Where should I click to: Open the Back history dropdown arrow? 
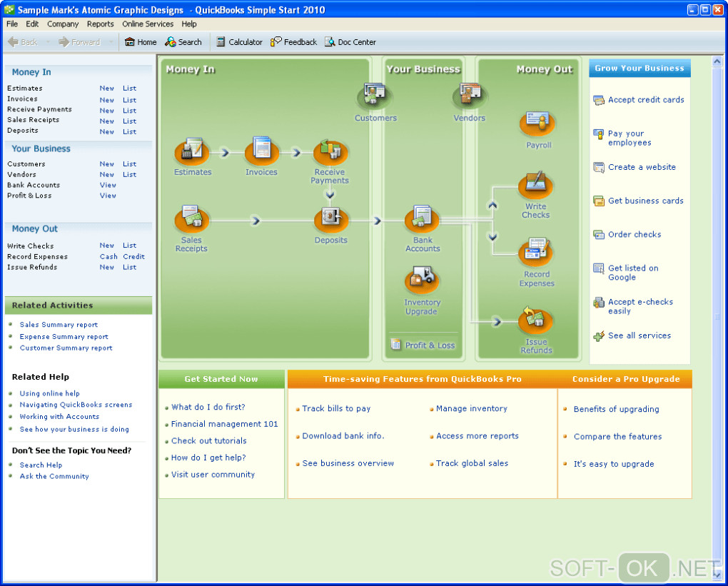pyautogui.click(x=47, y=42)
